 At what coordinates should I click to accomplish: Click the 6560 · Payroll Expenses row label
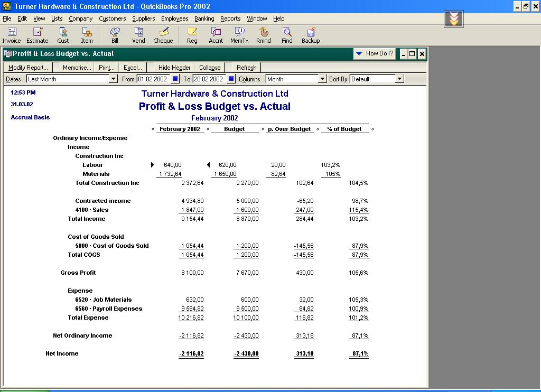(109, 309)
